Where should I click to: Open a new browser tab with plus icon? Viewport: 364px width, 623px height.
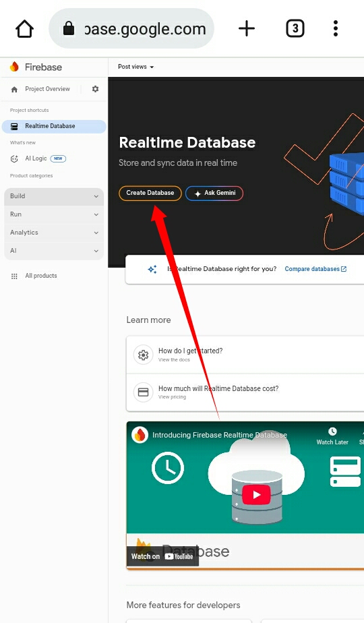point(247,28)
